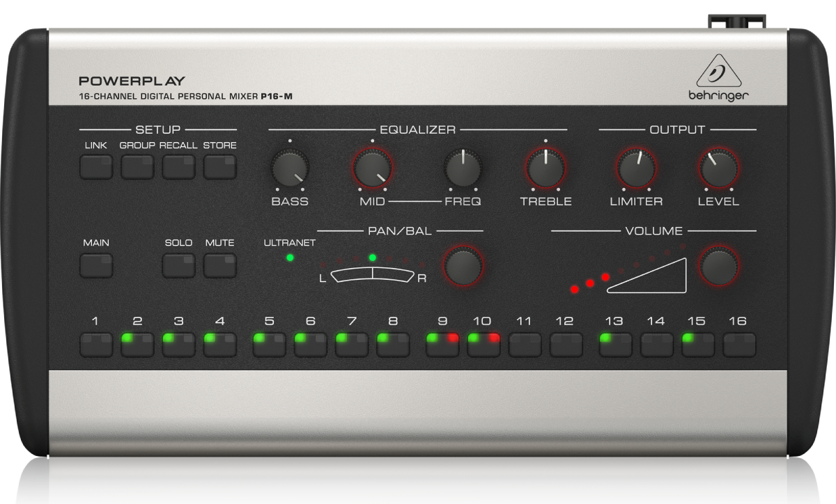Click the POWERPLAY product name
Screen dimensions: 836x504
click(132, 81)
